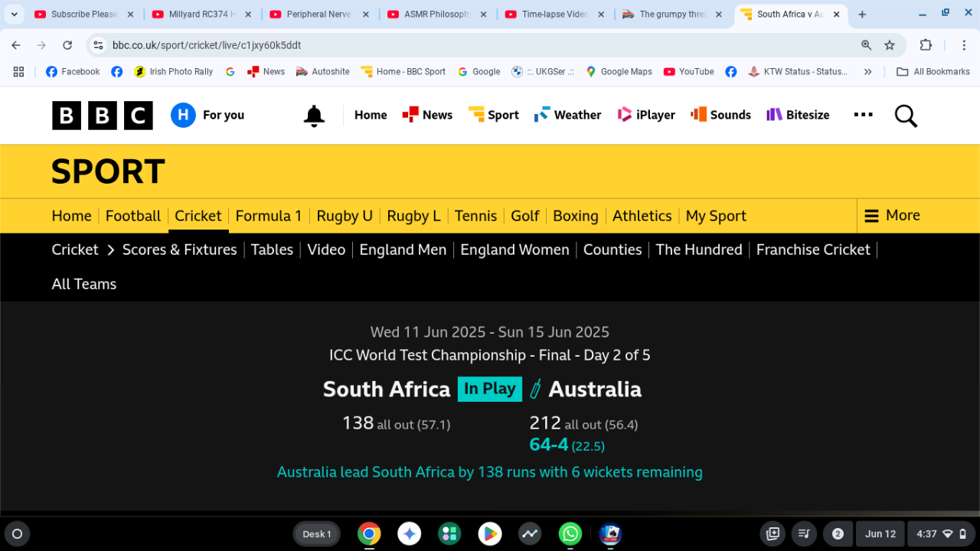Viewport: 980px width, 551px height.
Task: Click the 'In Play' match status badge
Action: click(490, 389)
